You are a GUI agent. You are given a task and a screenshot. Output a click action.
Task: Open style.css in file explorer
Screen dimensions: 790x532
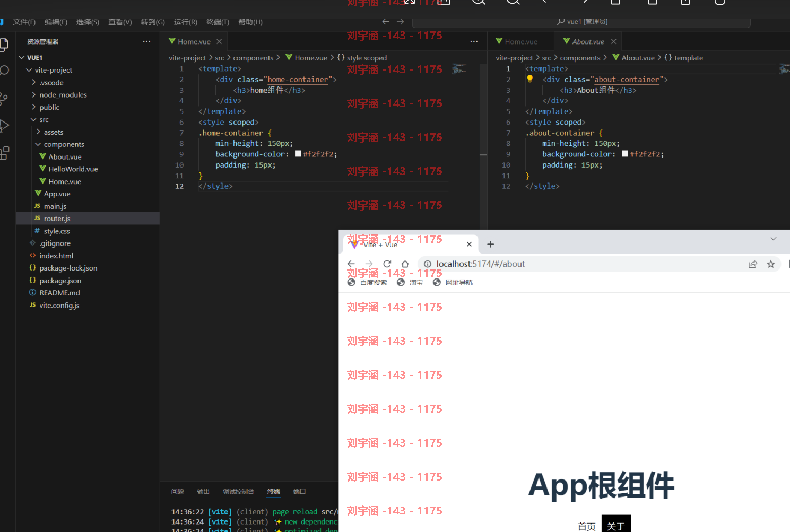(88, 231)
